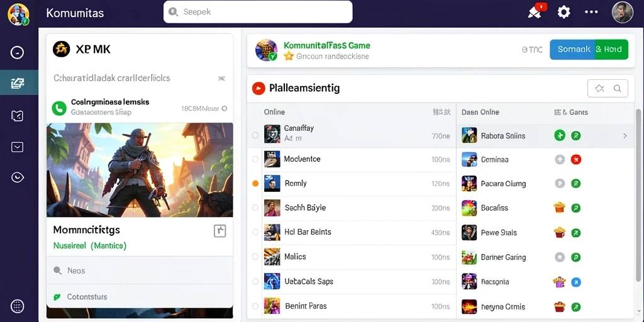Click the gift icon for Pewe Srals

click(559, 233)
